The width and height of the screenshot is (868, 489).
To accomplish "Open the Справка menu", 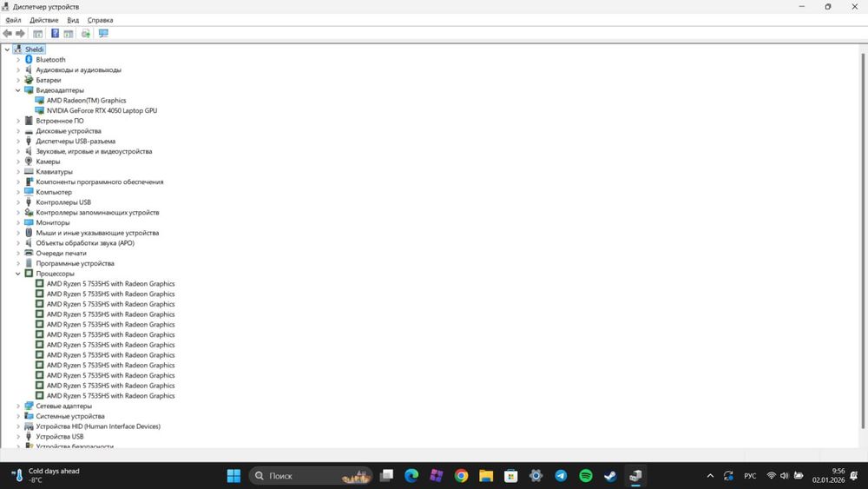I will [x=100, y=20].
